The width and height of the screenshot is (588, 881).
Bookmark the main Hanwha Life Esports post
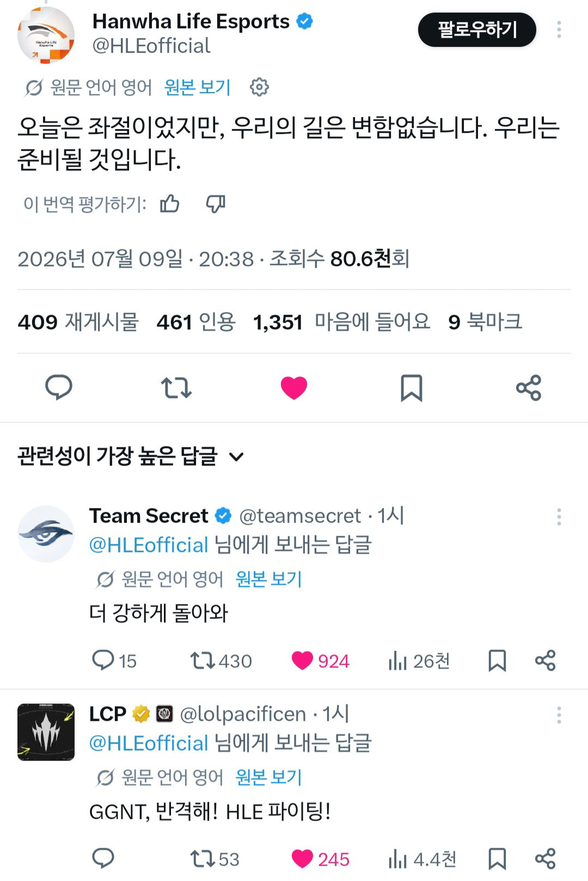pos(412,388)
